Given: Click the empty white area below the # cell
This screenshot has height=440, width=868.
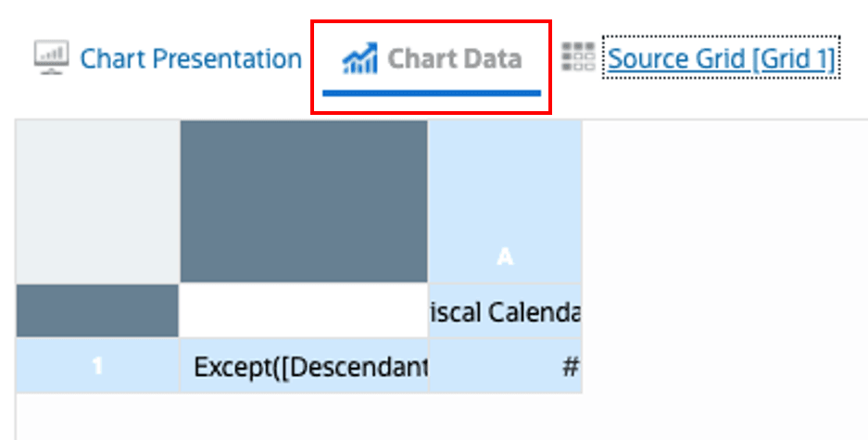Looking at the screenshot, I should point(505,417).
